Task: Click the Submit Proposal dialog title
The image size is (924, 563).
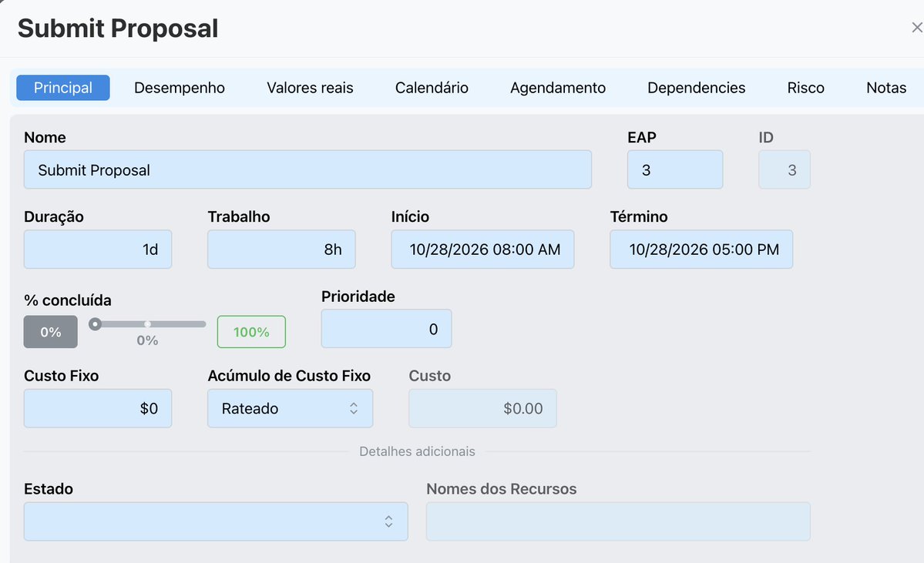Action: (118, 28)
